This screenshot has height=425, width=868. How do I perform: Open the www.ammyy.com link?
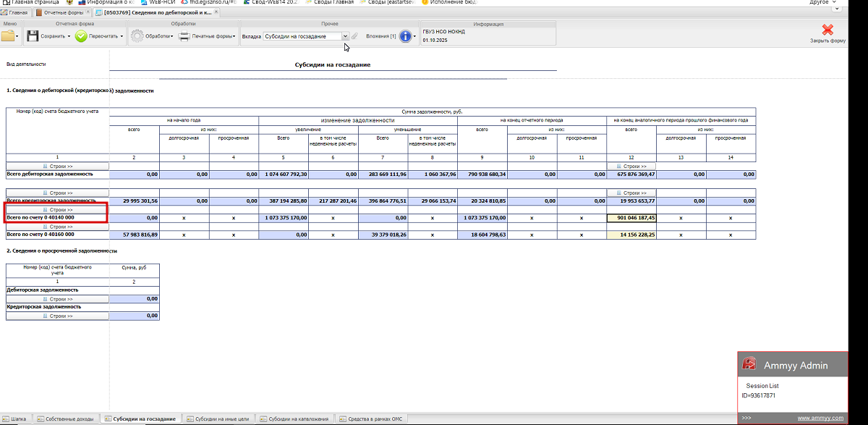tap(821, 418)
